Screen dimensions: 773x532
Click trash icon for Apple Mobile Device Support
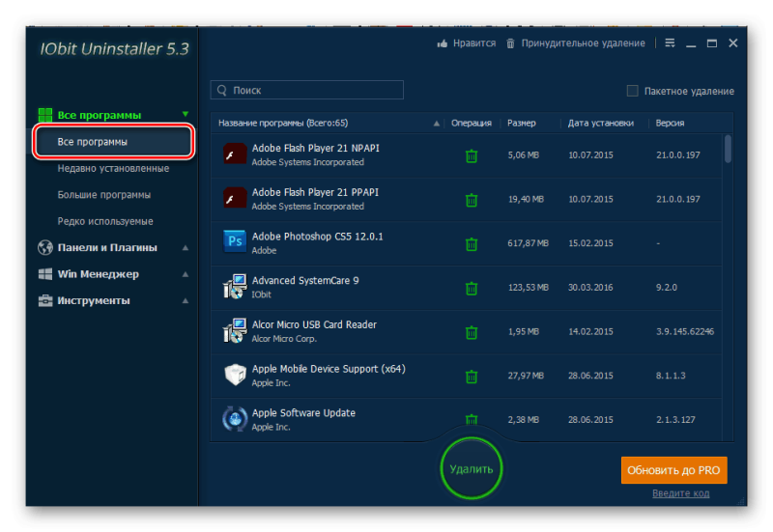(x=472, y=377)
